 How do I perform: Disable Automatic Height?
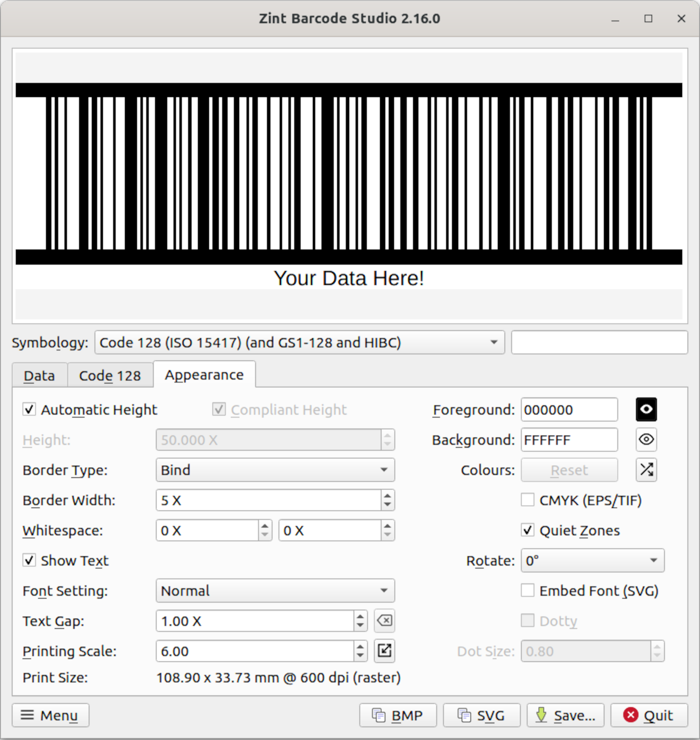[29, 409]
